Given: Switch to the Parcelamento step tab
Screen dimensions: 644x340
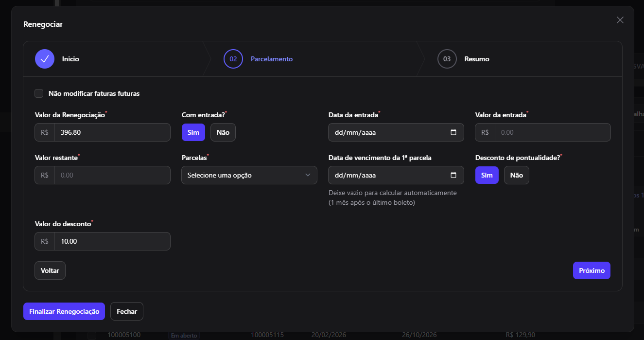Looking at the screenshot, I should click(272, 59).
